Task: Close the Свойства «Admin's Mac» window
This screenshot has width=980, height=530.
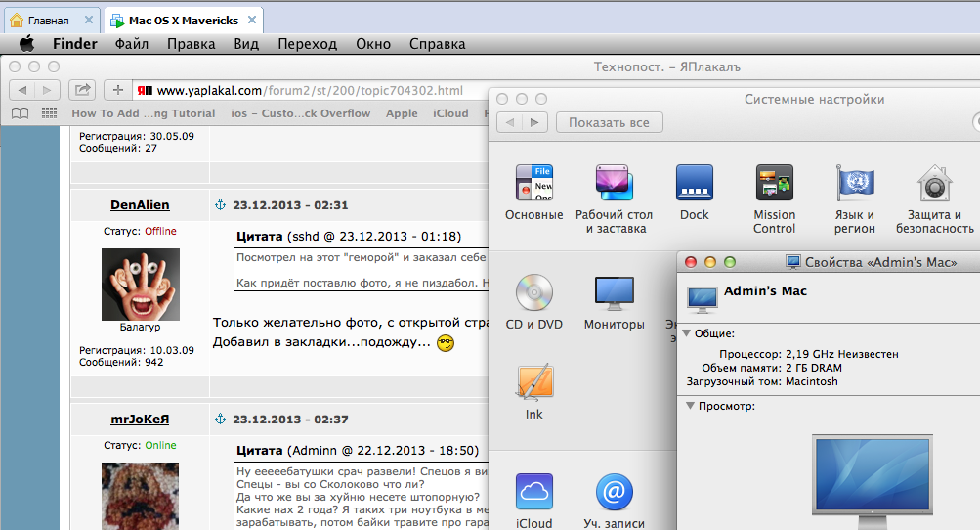Action: 691,262
